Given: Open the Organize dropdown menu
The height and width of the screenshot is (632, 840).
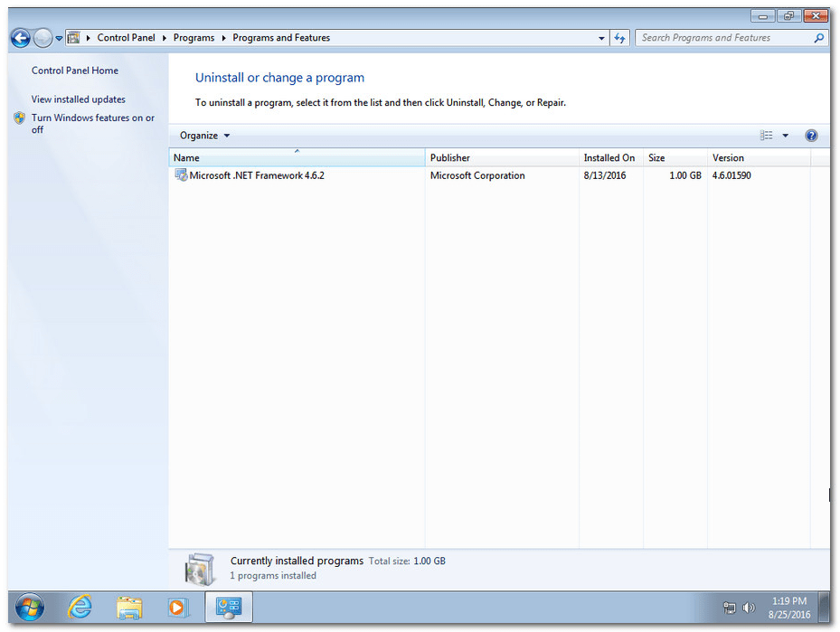Looking at the screenshot, I should coord(203,135).
